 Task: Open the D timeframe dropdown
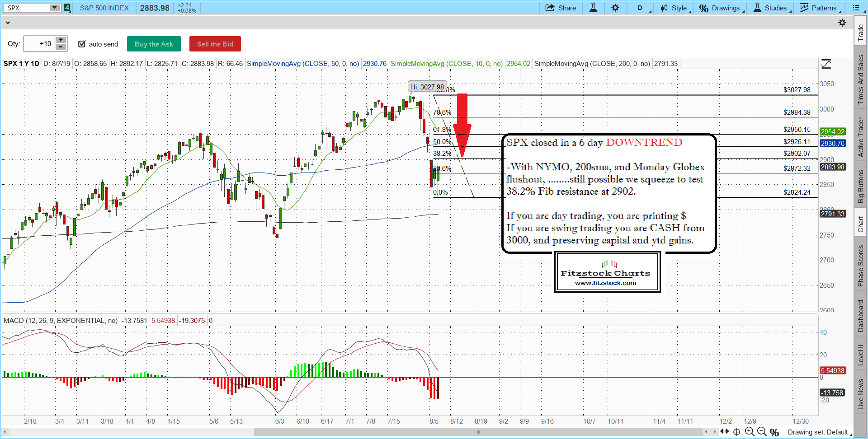642,8
